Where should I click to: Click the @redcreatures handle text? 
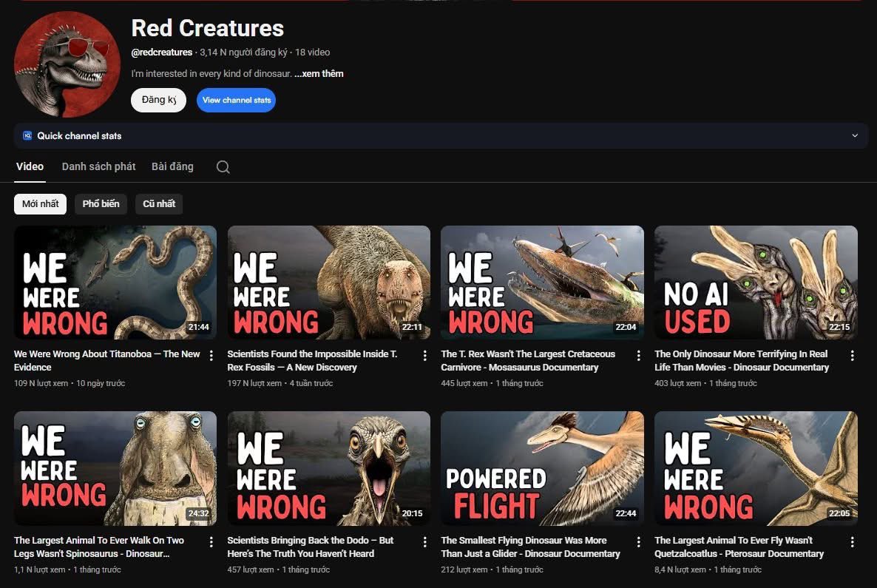(x=162, y=52)
